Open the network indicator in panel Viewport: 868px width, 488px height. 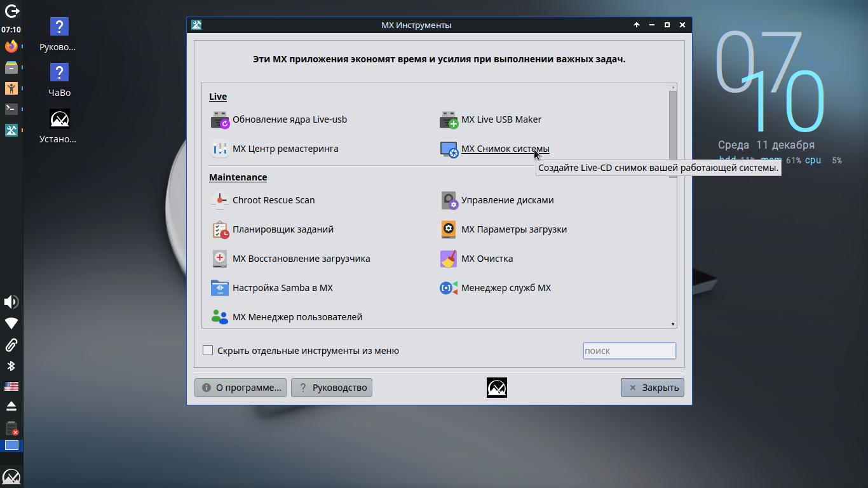coord(11,323)
